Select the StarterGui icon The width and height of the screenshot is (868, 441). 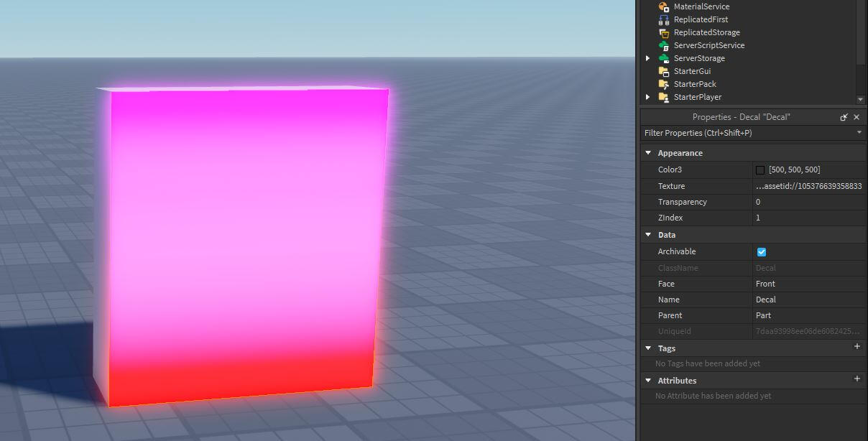(x=664, y=71)
